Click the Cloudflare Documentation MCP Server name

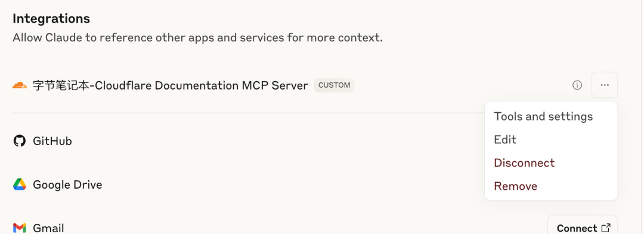point(171,85)
